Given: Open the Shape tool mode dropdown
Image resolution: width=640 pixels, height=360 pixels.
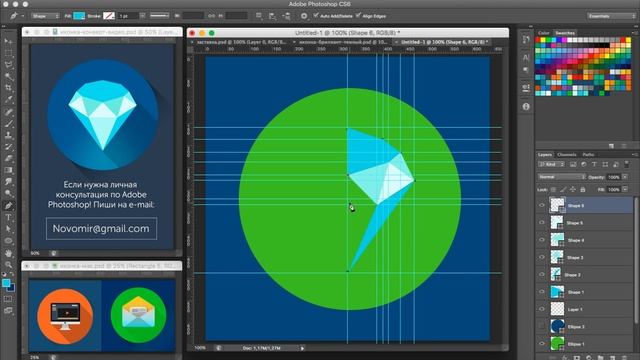Looking at the screenshot, I should point(45,16).
